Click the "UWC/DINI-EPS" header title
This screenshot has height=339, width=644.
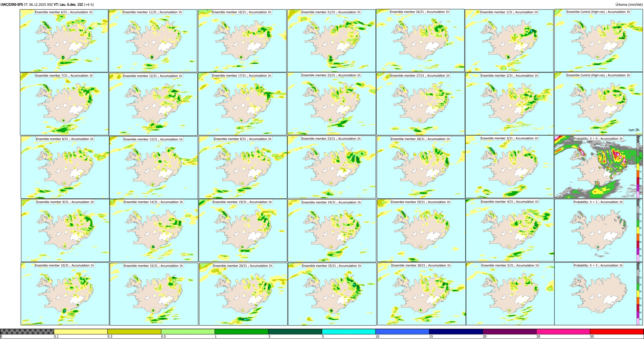[x=12, y=4]
